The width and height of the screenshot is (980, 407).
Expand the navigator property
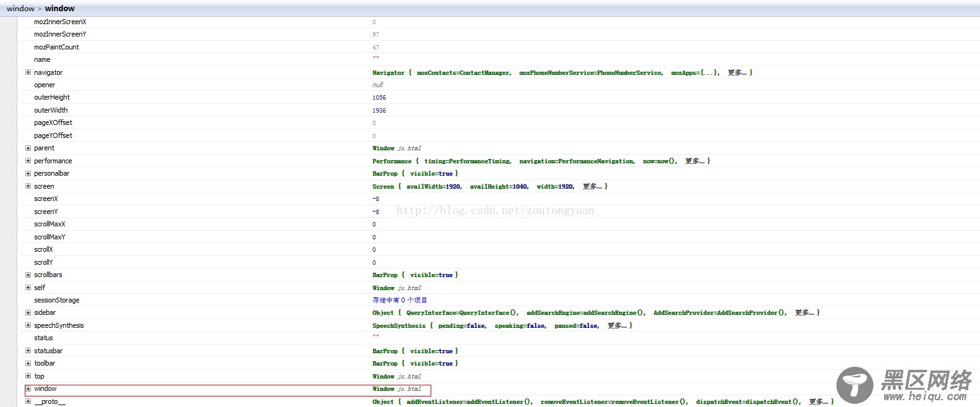pyautogui.click(x=28, y=72)
